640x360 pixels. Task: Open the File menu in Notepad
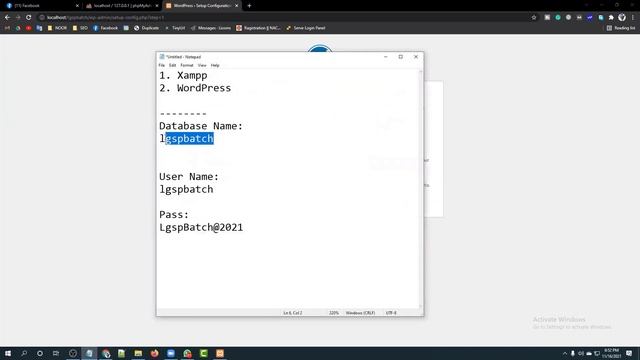pos(162,65)
